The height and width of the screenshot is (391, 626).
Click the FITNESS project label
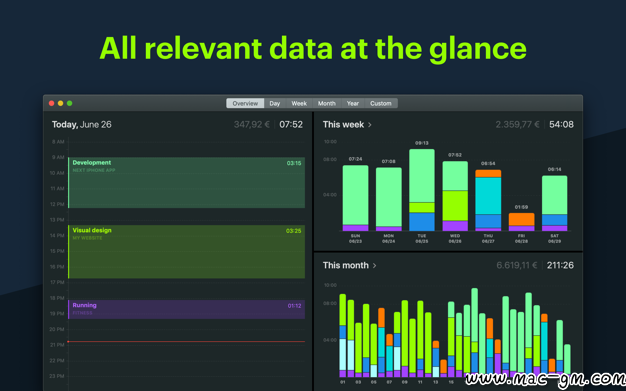click(x=82, y=313)
